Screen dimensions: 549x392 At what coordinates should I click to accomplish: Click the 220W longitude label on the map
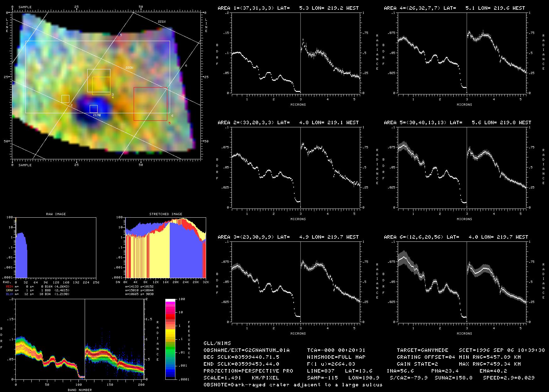coord(129,68)
